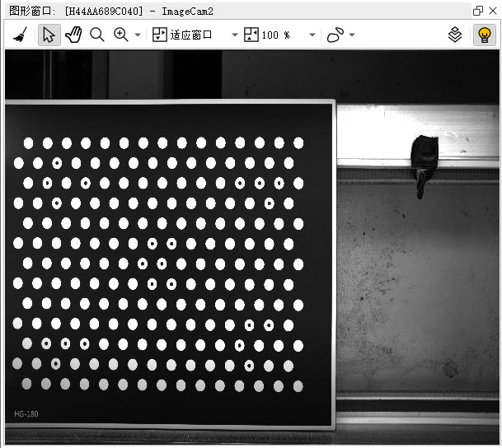Expand the 100 % zoom dropdown

pyautogui.click(x=312, y=35)
